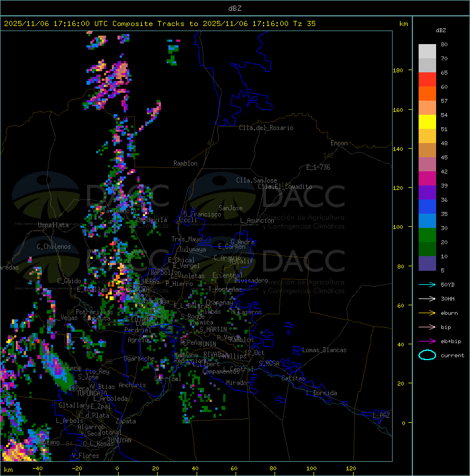The width and height of the screenshot is (470, 476).
Task: Click the 'Tz 35' value in header
Action: pos(304,24)
